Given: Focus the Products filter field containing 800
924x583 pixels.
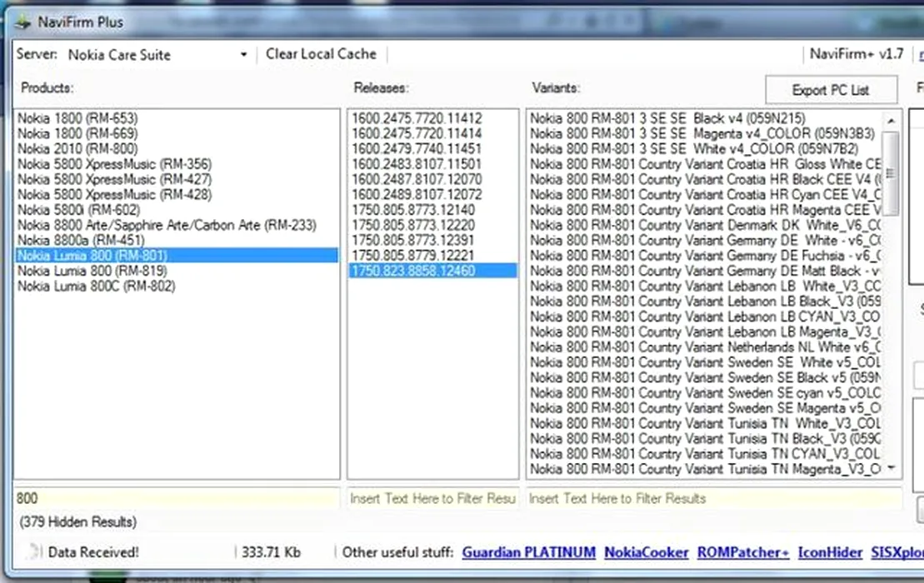Looking at the screenshot, I should coord(177,498).
